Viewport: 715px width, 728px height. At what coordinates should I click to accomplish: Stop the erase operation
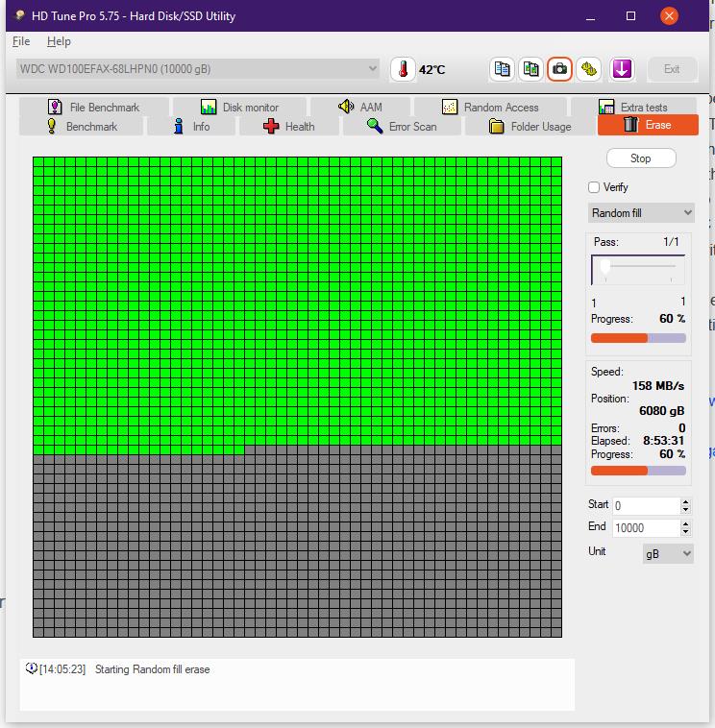point(641,158)
